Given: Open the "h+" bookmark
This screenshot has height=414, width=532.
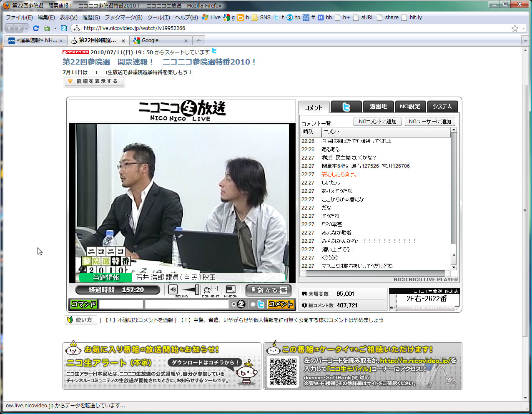Looking at the screenshot, I should (x=342, y=17).
